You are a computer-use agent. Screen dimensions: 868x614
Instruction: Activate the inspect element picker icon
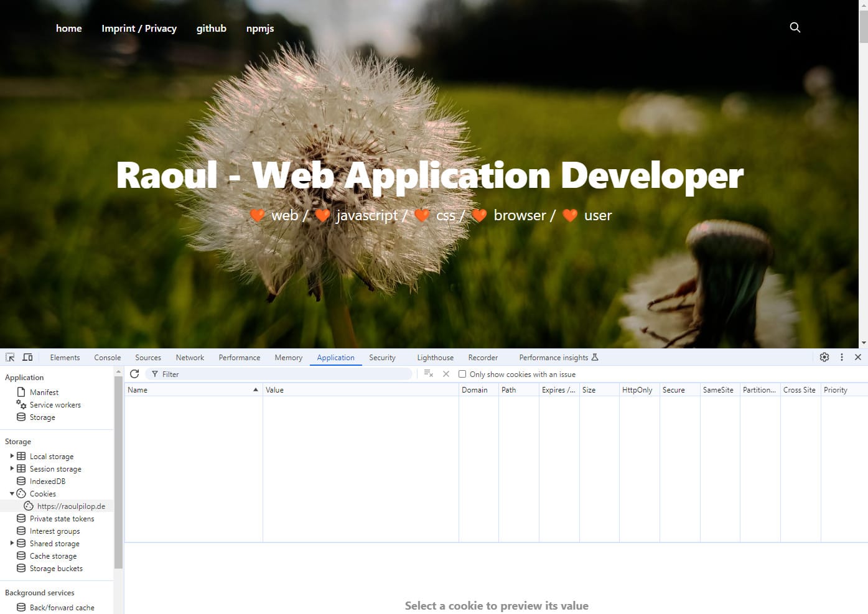click(x=10, y=357)
